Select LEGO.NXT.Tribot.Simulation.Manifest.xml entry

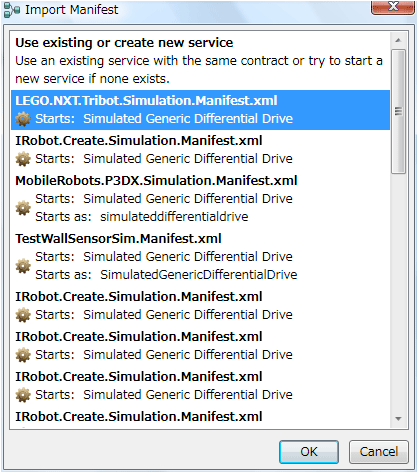[x=200, y=110]
